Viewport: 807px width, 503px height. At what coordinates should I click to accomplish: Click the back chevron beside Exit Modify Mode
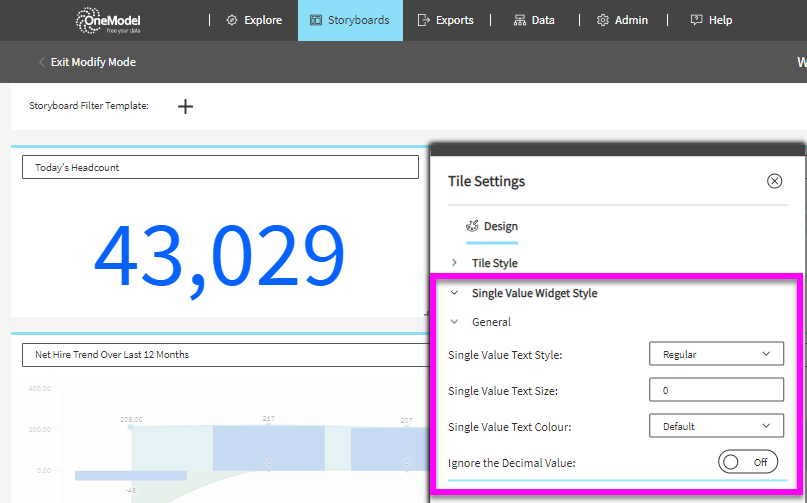coord(42,62)
